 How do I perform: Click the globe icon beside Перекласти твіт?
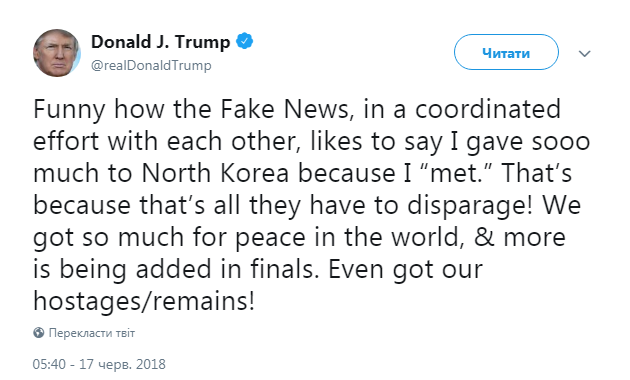[39, 333]
